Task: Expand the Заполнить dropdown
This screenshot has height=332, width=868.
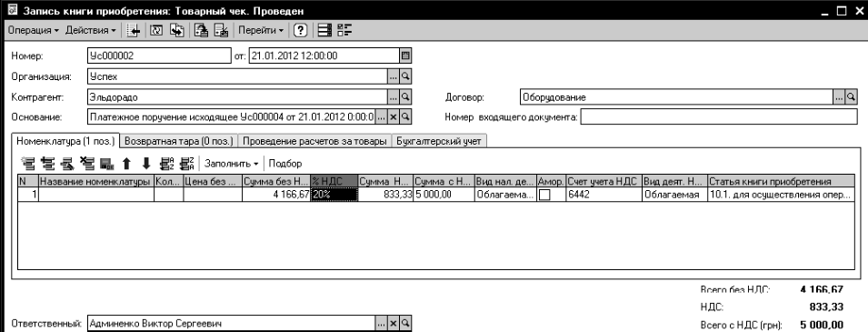Action: (x=232, y=164)
